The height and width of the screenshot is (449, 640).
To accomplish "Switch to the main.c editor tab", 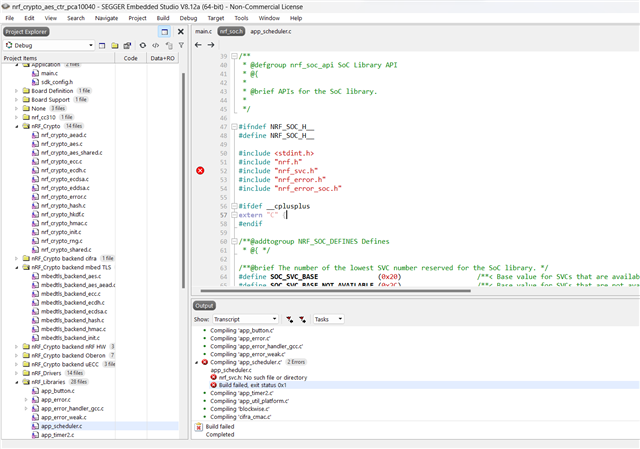I will [x=203, y=31].
